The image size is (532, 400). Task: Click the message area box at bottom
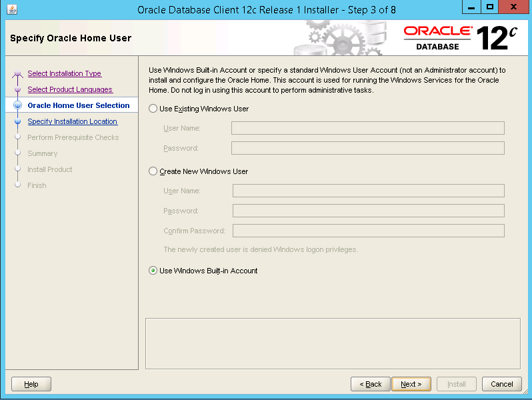tap(333, 344)
